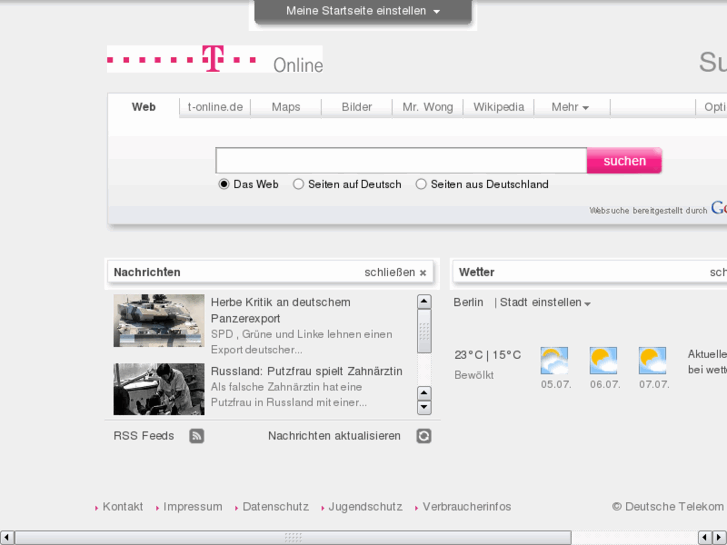Switch to the t-online.de tab

point(215,107)
